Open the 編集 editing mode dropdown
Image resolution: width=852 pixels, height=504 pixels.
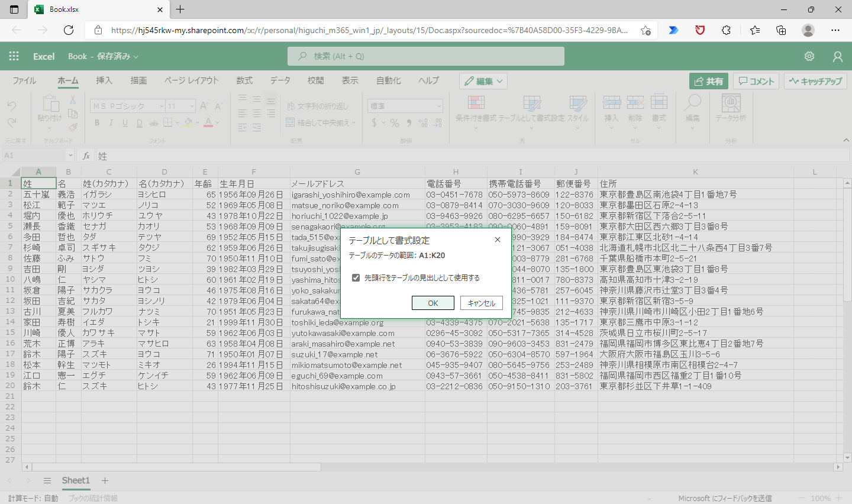483,81
